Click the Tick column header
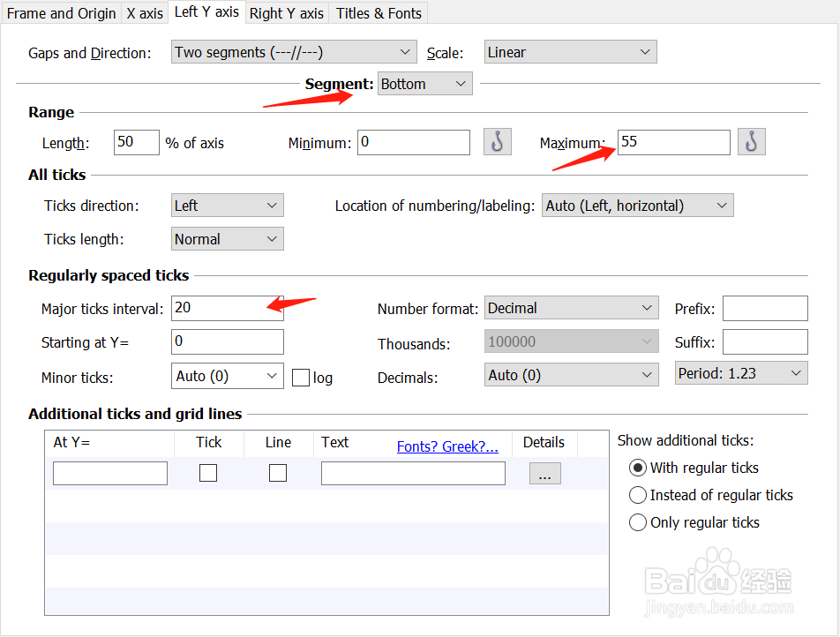The height and width of the screenshot is (637, 840). pos(208,443)
